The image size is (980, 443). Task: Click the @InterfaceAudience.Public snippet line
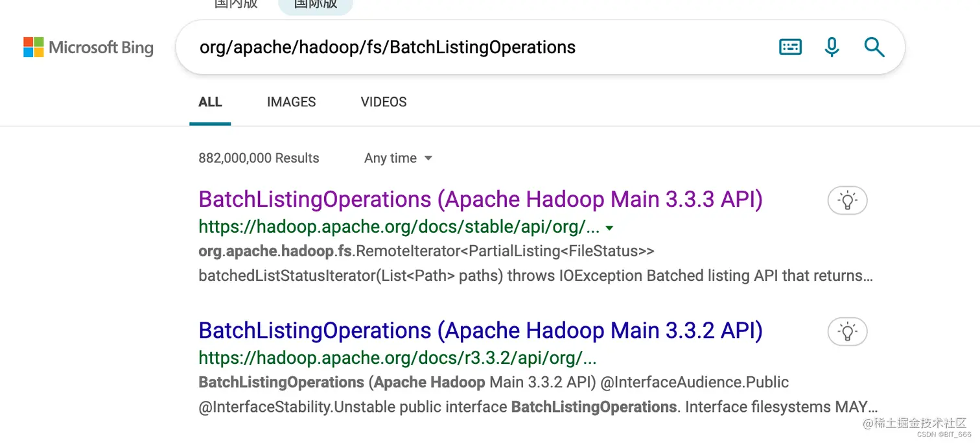coord(493,383)
